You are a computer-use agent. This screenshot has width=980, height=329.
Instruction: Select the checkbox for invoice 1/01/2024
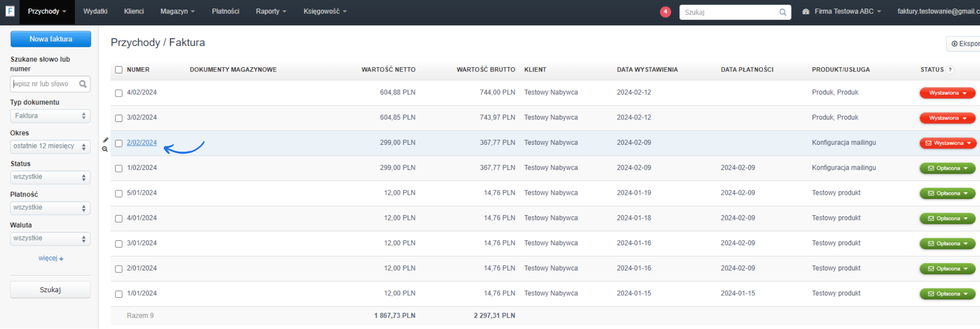click(x=119, y=294)
